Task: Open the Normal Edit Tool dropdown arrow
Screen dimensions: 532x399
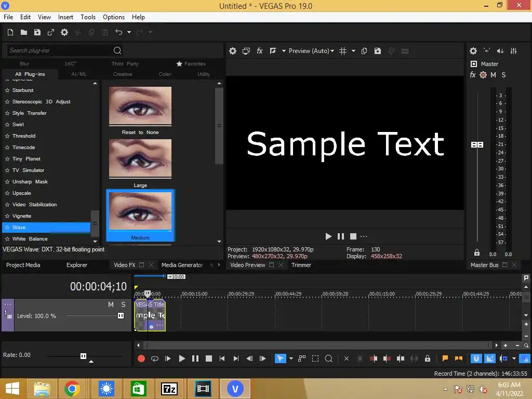Action: (291, 358)
